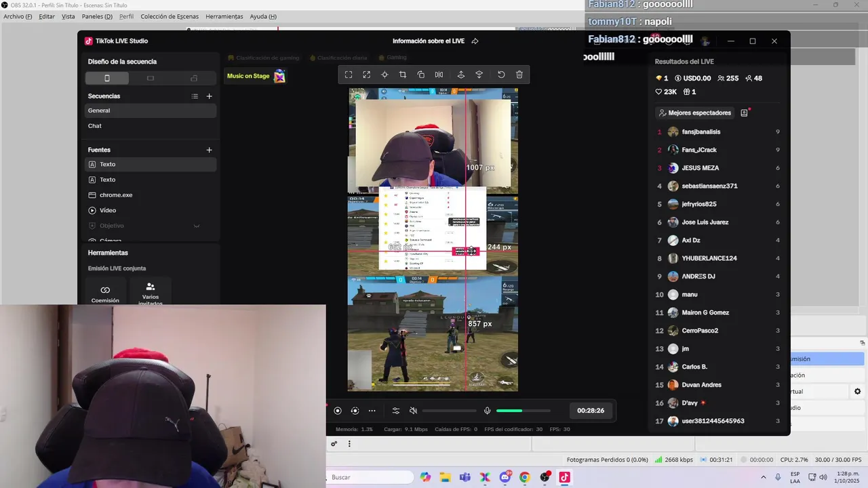
Task: Open the three-dot more options menu
Action: 372,411
